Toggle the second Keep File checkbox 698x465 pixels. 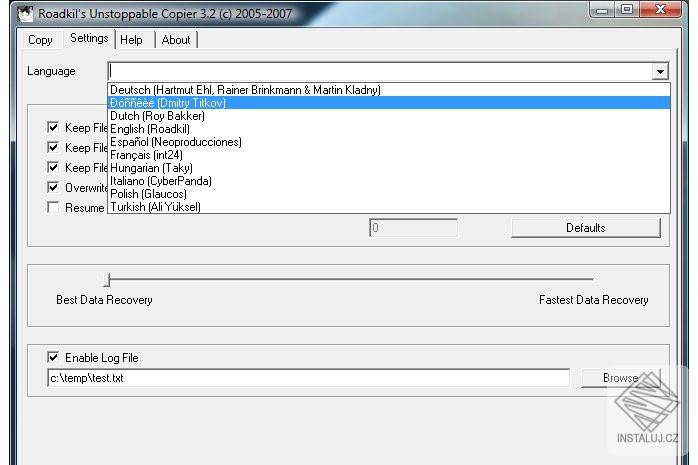point(53,147)
